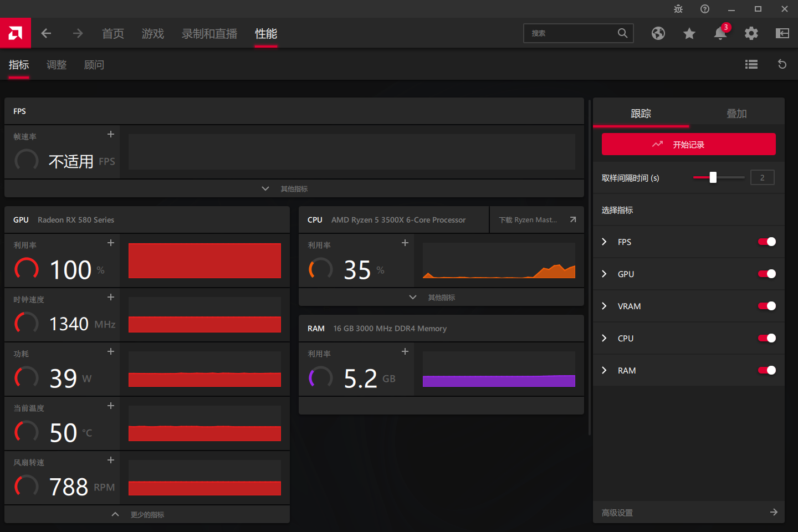Expand the CPU metric options chevron
Viewport: 798px width, 532px height.
point(605,338)
